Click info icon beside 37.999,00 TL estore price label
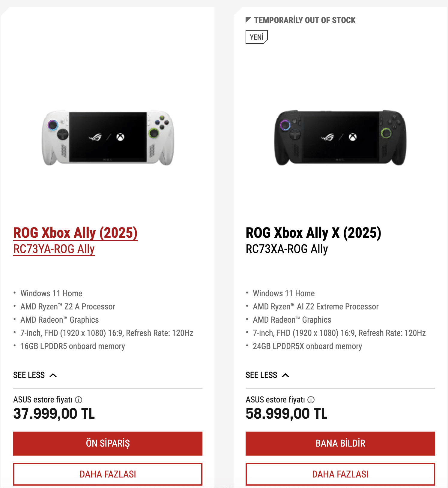This screenshot has height=488, width=448. [79, 400]
